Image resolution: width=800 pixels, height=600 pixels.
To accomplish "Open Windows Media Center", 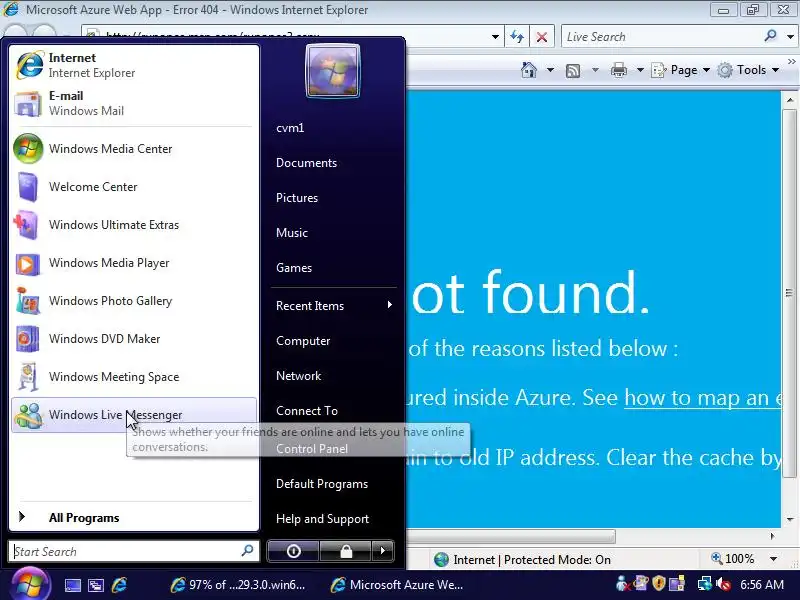I will [x=134, y=148].
